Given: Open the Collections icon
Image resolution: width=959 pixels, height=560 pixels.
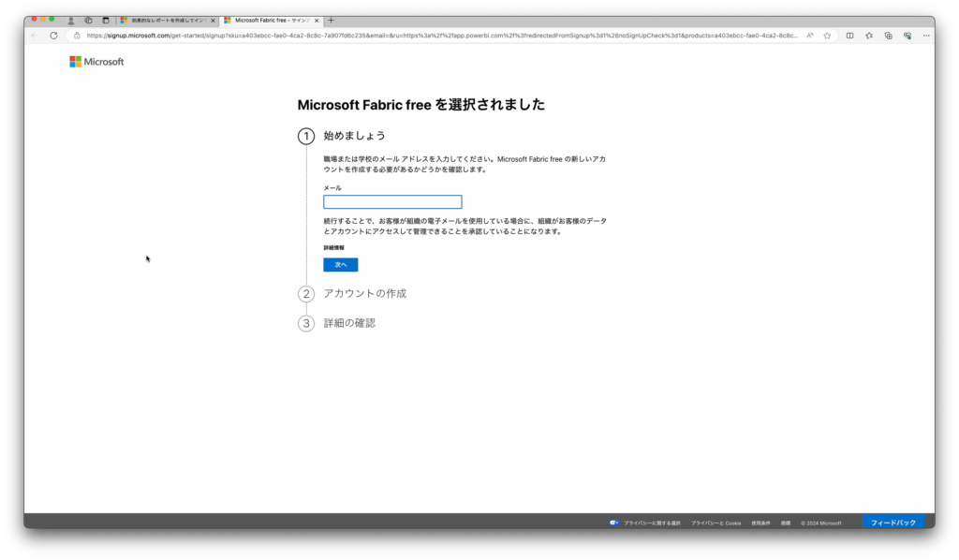Looking at the screenshot, I should (x=888, y=36).
